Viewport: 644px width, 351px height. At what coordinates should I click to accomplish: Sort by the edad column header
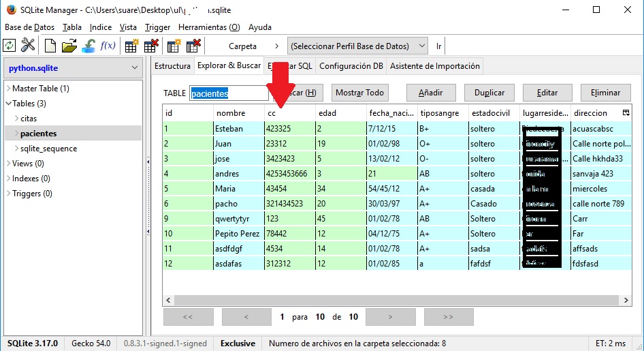point(340,113)
